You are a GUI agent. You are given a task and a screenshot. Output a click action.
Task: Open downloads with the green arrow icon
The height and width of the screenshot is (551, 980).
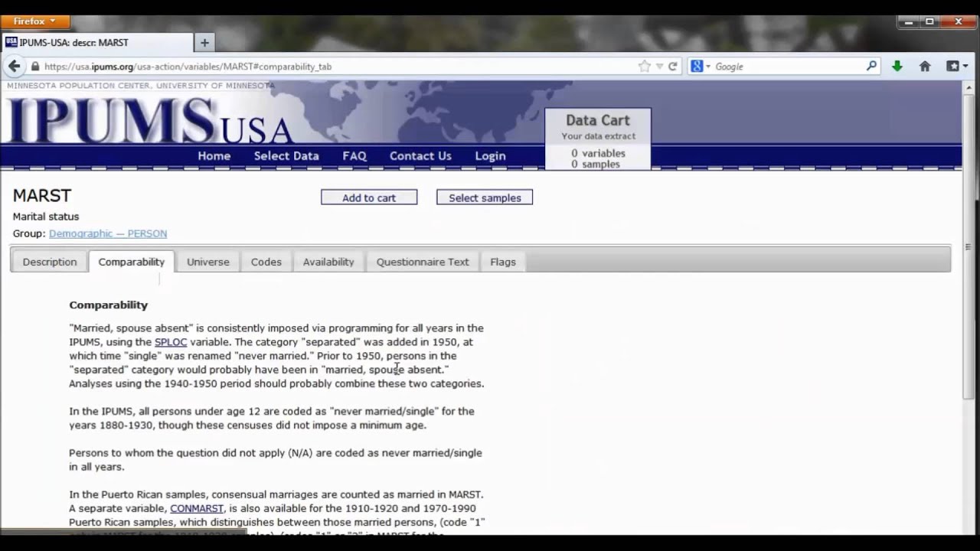pos(897,67)
